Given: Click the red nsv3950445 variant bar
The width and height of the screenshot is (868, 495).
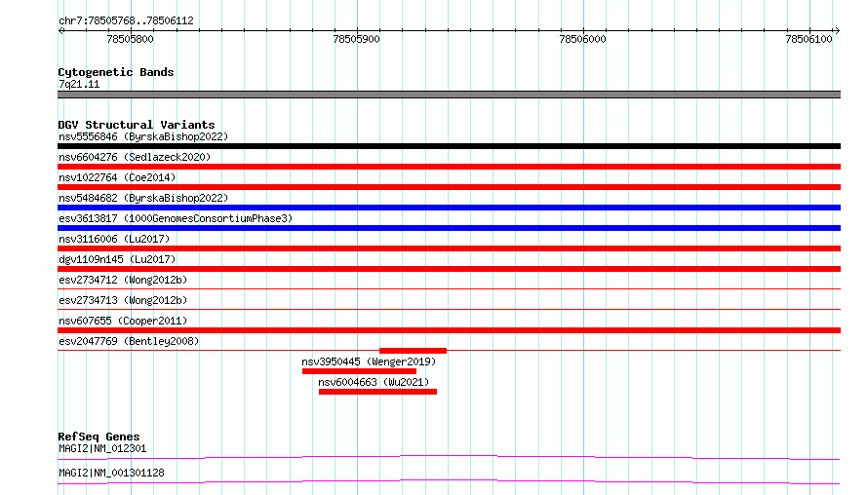Looking at the screenshot, I should [x=359, y=371].
